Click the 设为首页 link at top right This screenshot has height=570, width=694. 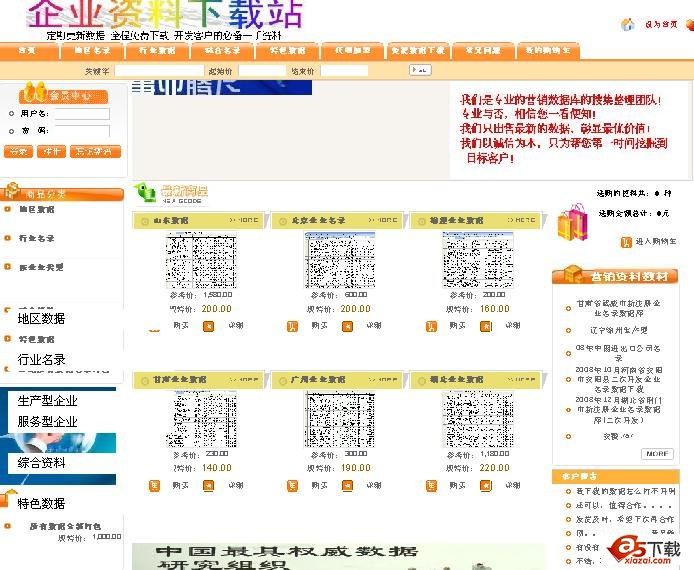661,24
